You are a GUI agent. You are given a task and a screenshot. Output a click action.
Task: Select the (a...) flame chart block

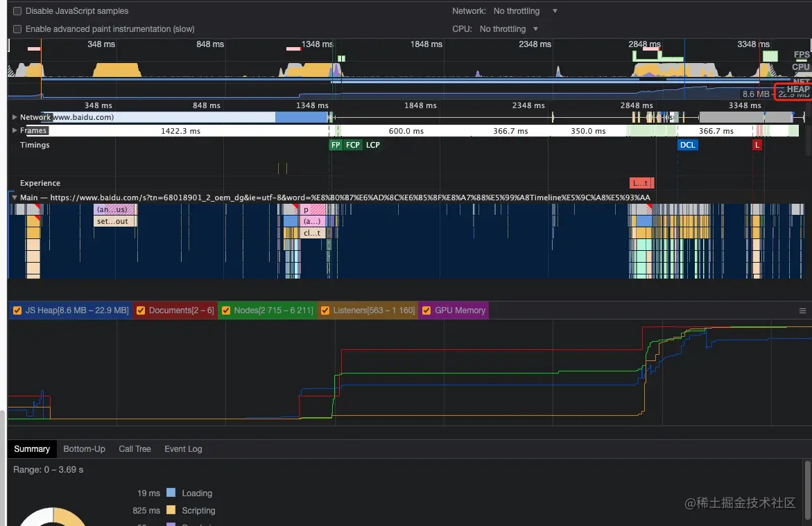[x=313, y=221]
